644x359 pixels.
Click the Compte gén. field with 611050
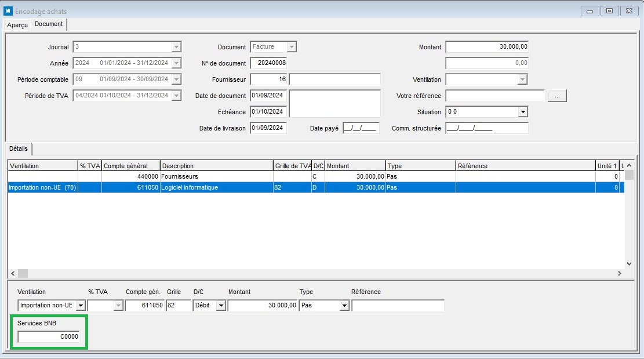tap(144, 306)
